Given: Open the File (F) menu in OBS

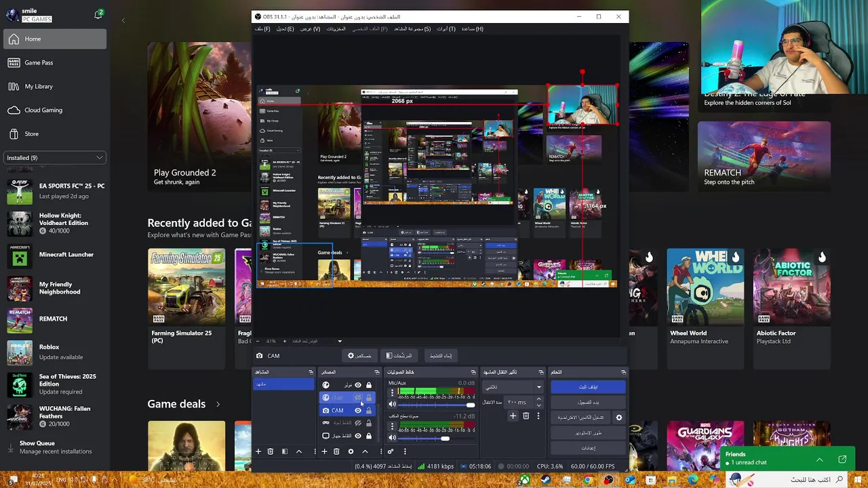Looking at the screenshot, I should point(262,29).
